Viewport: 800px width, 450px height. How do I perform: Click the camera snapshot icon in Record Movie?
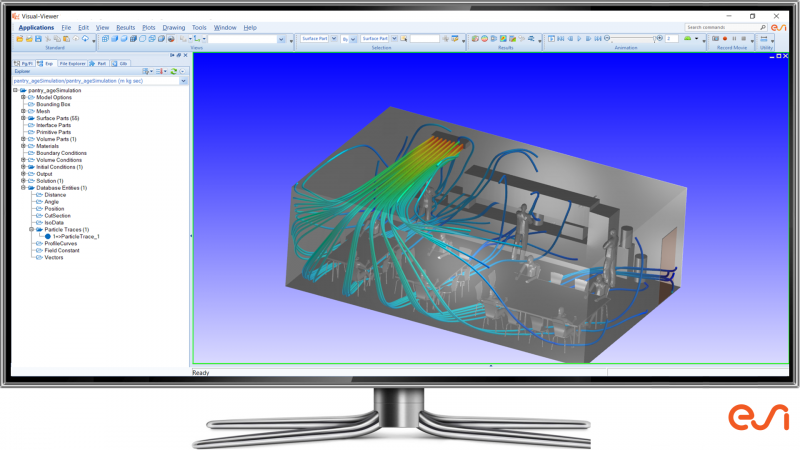click(715, 39)
